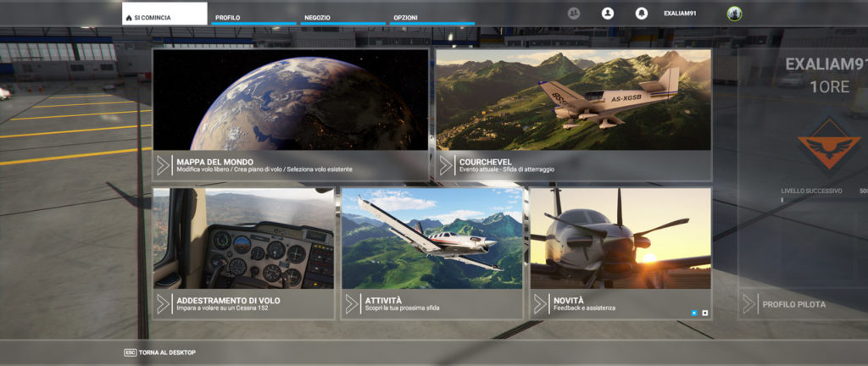This screenshot has height=366, width=868.
Task: Click 'Feedback e assistenza' text
Action: point(584,308)
